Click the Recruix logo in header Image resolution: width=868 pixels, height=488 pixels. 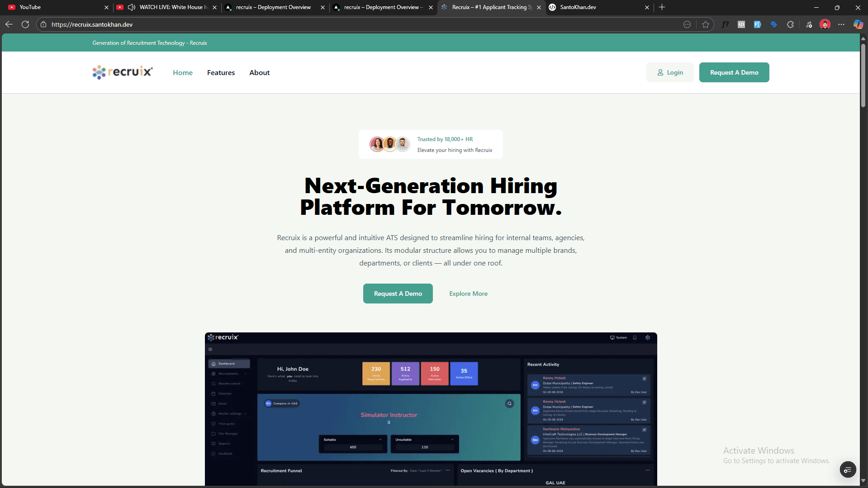[123, 72]
